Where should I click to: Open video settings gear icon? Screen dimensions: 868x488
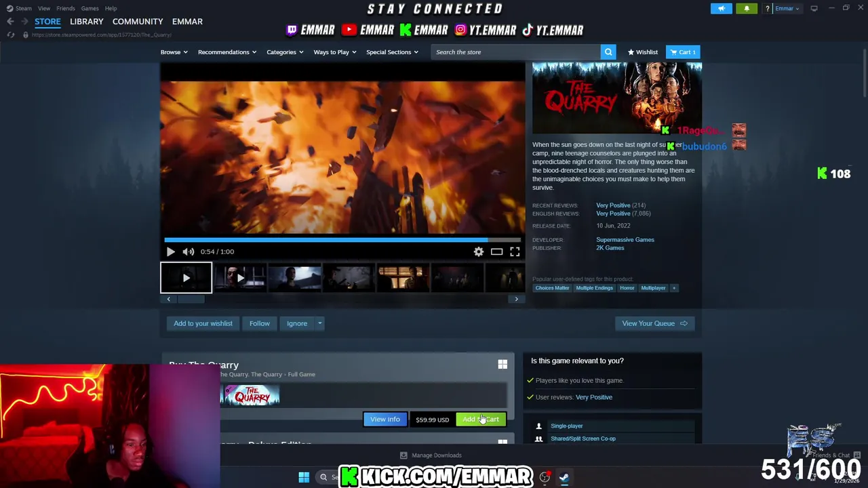coord(479,251)
